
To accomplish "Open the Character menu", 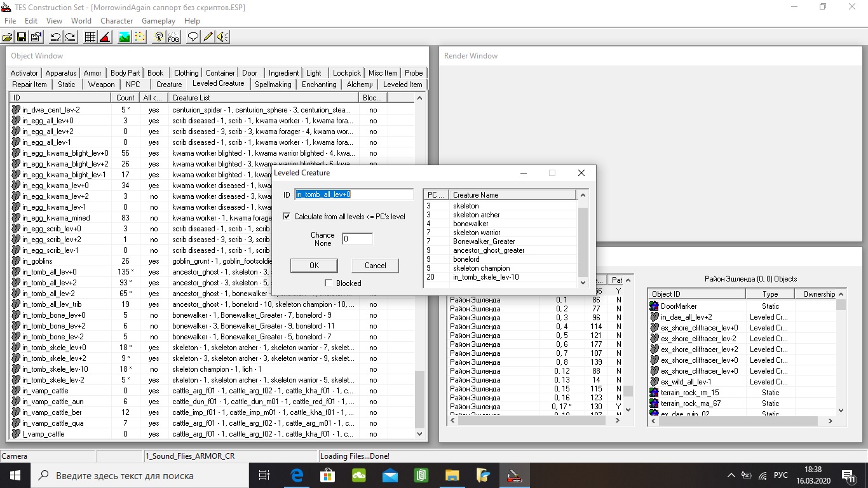I will (x=117, y=21).
